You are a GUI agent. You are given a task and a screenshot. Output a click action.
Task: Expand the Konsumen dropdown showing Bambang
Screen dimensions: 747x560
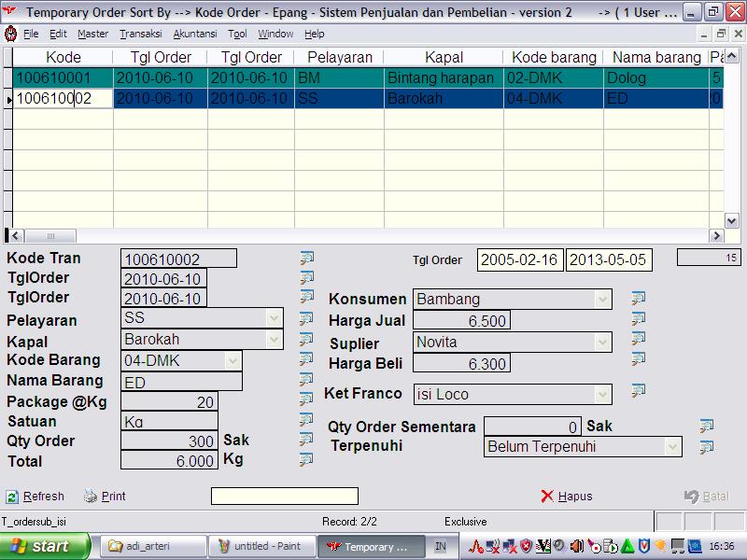tap(603, 300)
